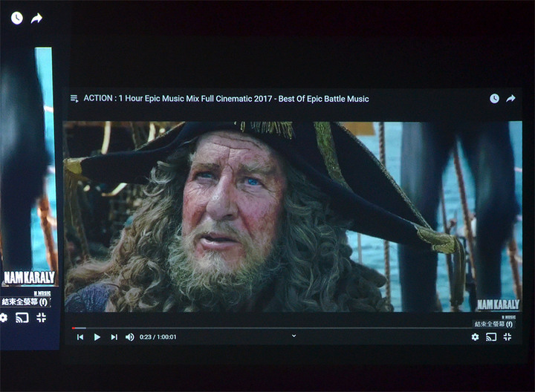Skip to next video in main player

click(114, 337)
